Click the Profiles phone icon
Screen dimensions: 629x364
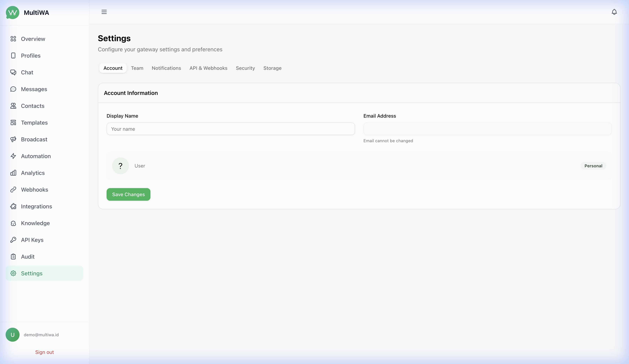point(13,56)
